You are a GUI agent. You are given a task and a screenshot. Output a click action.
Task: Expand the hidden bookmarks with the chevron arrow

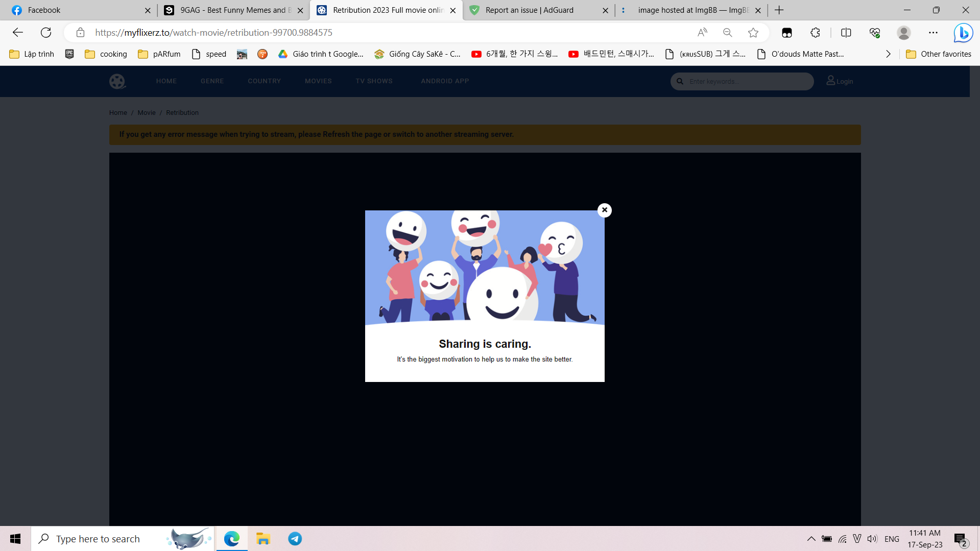(x=888, y=54)
